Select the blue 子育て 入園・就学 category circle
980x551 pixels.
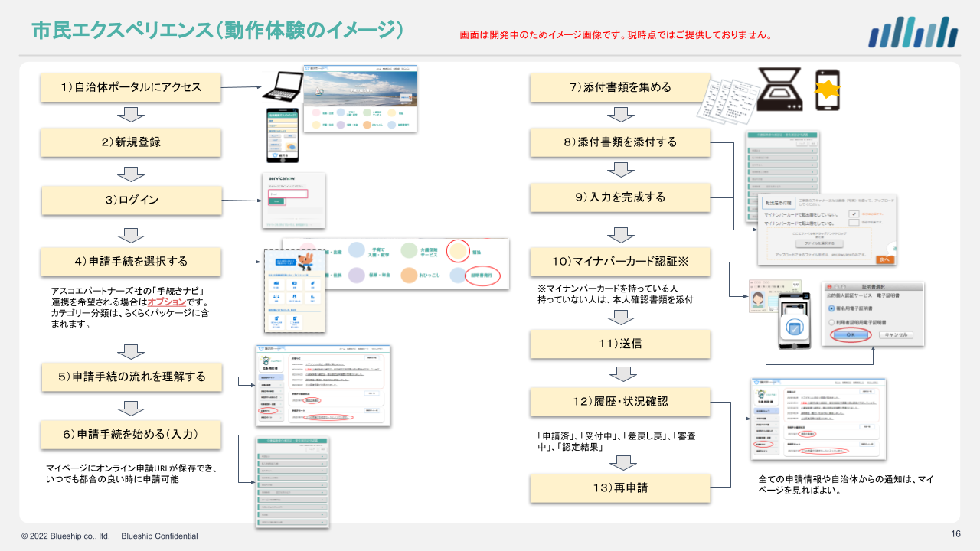(356, 249)
